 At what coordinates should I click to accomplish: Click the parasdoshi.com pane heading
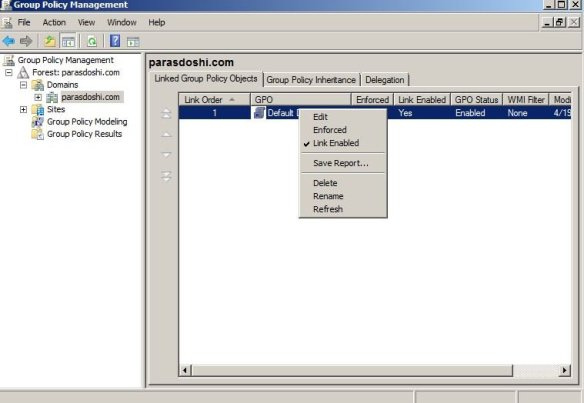tap(191, 63)
